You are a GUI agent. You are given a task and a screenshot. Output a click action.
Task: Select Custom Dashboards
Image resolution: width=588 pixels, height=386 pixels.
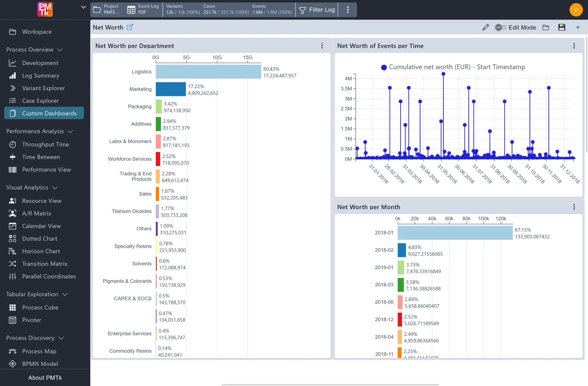[x=44, y=113]
